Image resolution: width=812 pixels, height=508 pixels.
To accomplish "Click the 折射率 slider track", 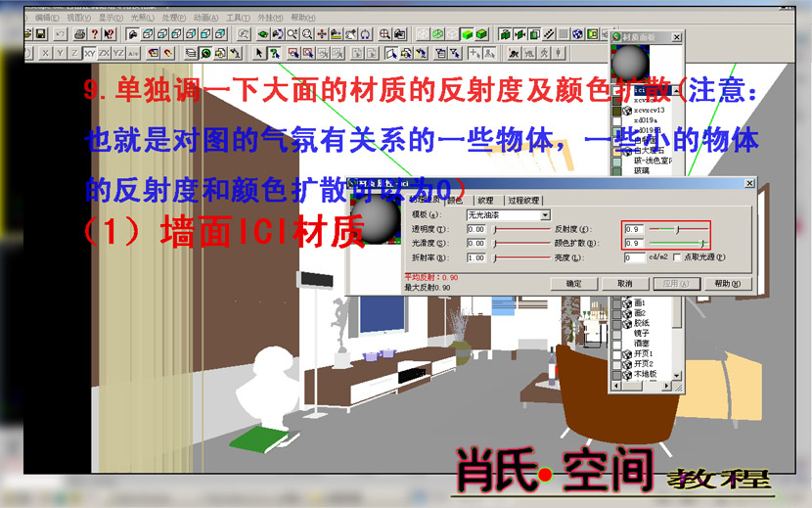I will [521, 257].
